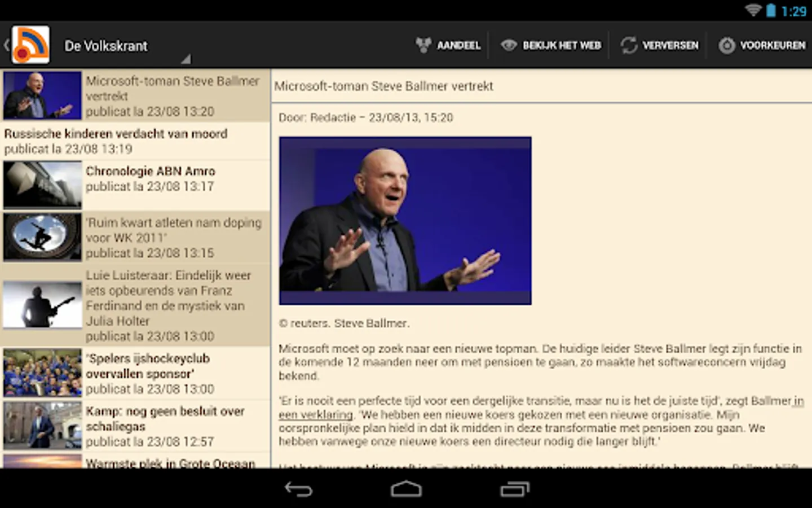Tap the Android back navigation button
The image size is (812, 508).
click(298, 489)
